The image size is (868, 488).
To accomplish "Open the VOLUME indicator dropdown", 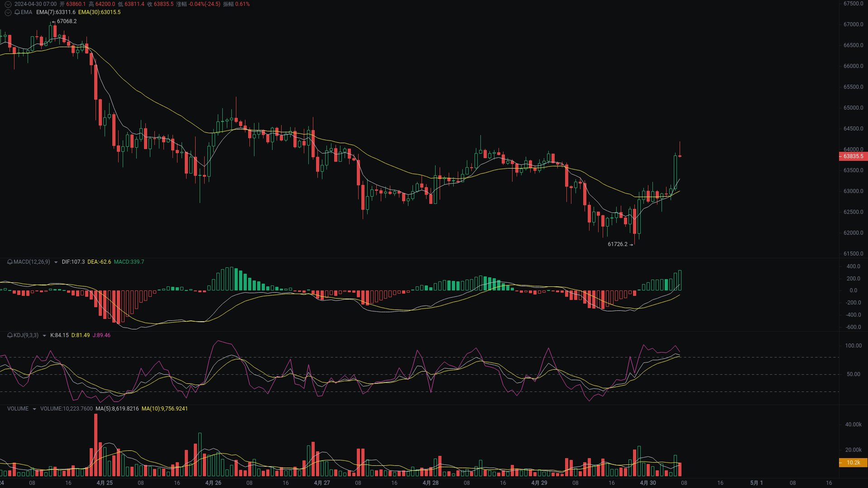I will 34,409.
